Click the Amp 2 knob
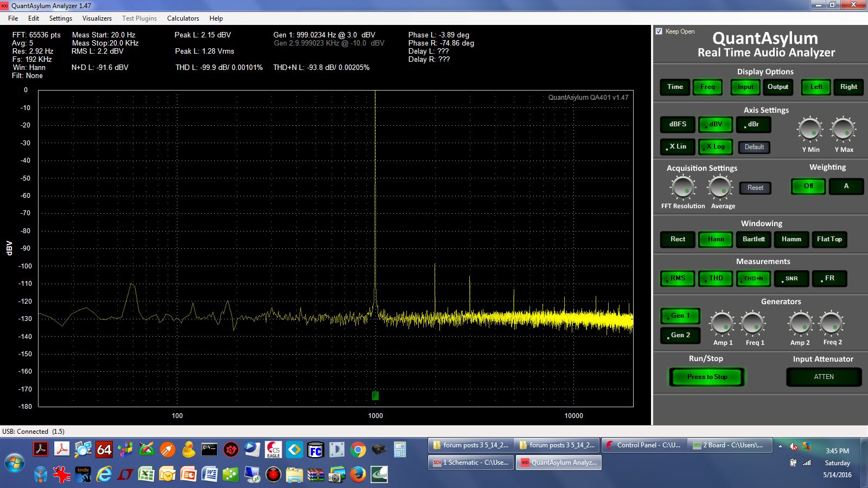 coord(800,324)
